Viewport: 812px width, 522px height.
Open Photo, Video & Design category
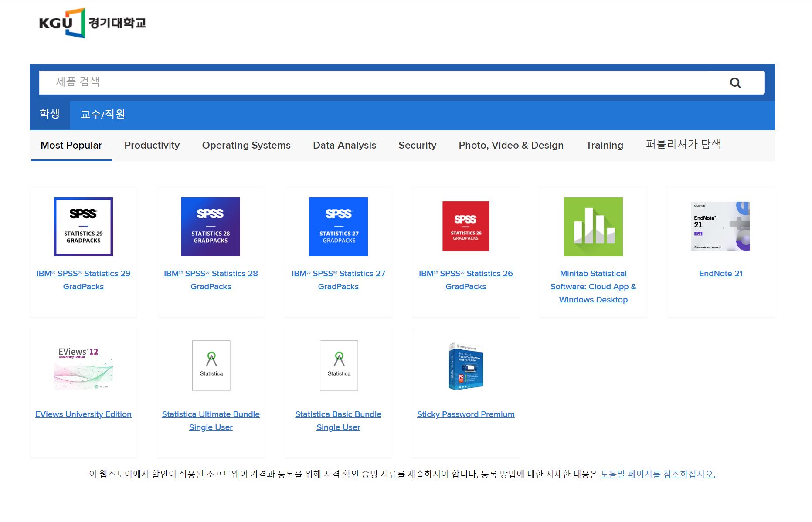pos(511,146)
